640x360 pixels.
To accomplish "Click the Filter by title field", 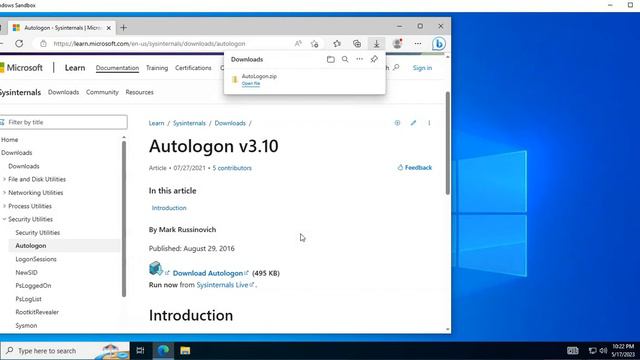I will tap(64, 122).
